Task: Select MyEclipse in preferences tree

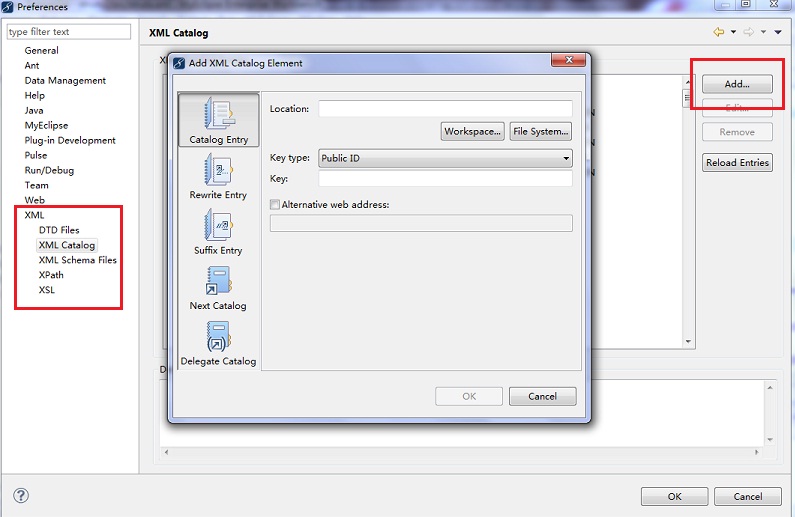Action: 46,125
